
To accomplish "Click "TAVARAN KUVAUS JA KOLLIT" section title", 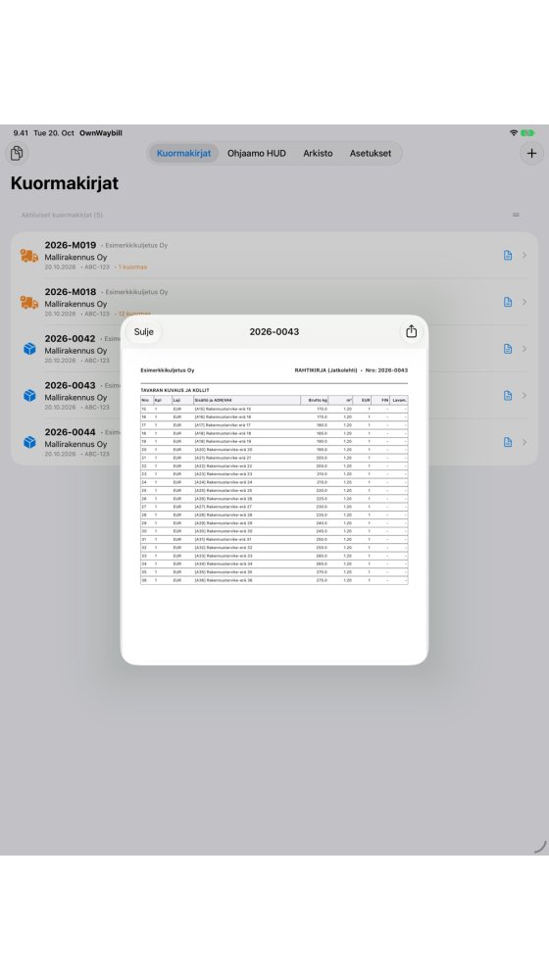I will (x=175, y=390).
